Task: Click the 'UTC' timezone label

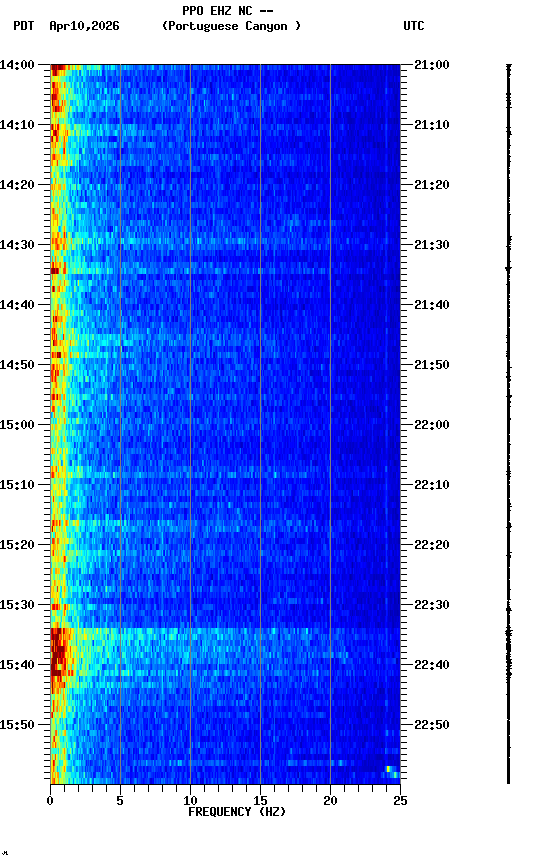Action: [414, 26]
